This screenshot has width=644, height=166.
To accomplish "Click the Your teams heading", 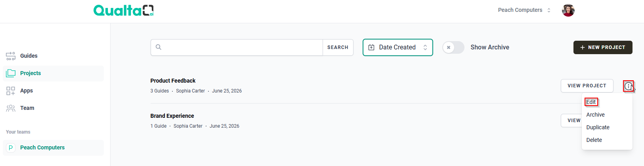I will [18, 132].
